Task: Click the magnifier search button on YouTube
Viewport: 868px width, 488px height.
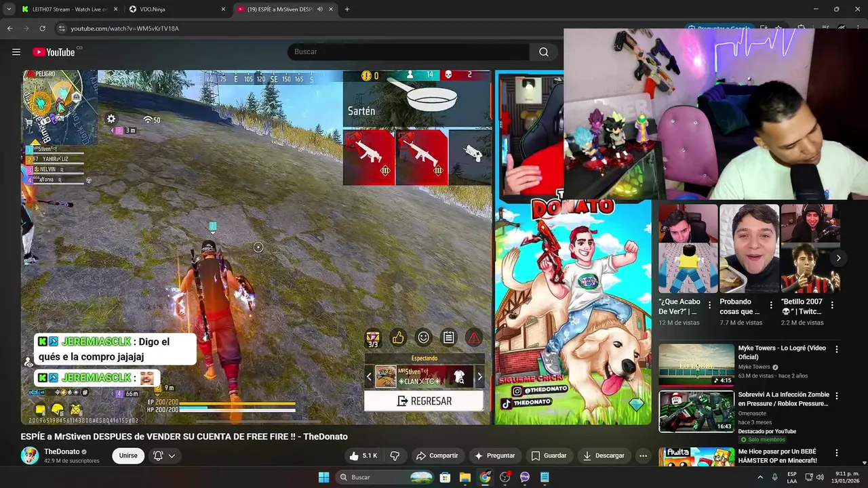Action: (x=544, y=52)
